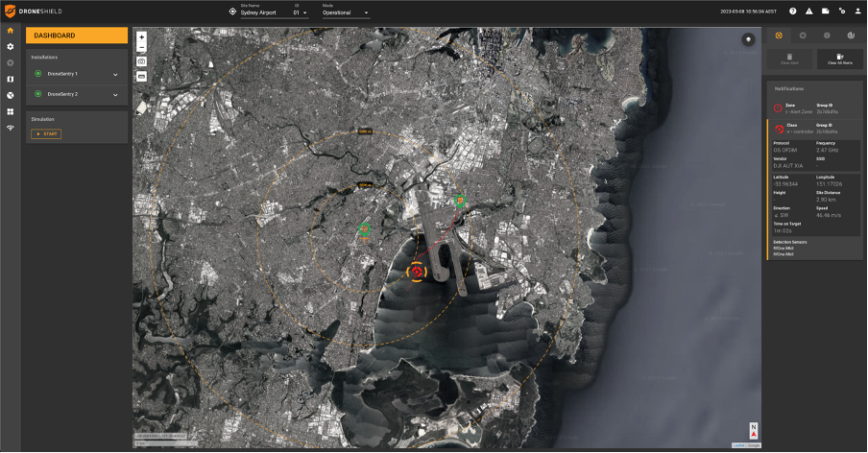Click the date and time in header
868x453 pixels.
(748, 12)
